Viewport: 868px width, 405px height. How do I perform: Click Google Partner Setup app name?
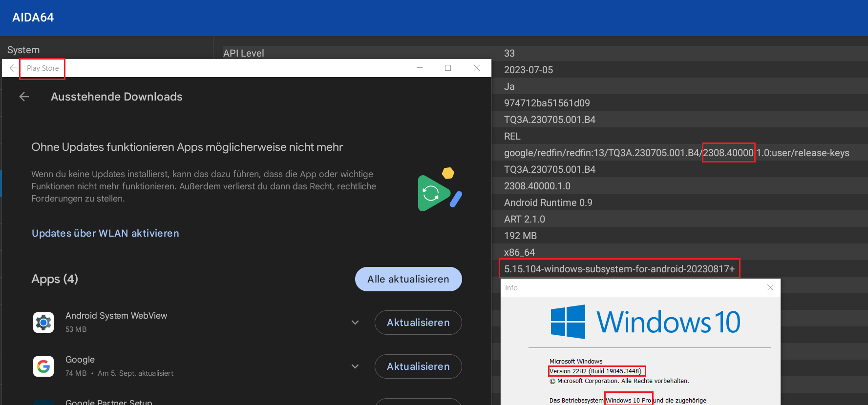coord(109,402)
